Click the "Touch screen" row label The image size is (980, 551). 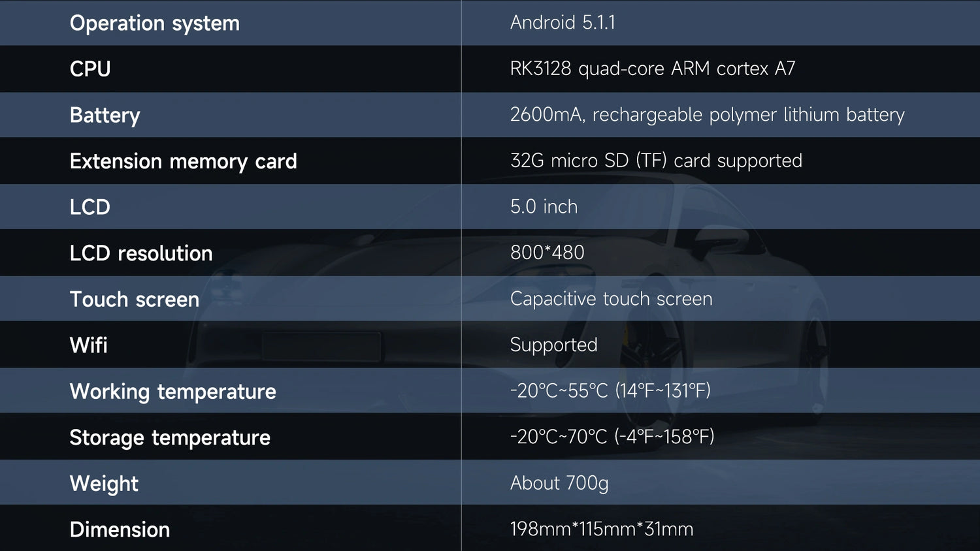[x=134, y=299]
